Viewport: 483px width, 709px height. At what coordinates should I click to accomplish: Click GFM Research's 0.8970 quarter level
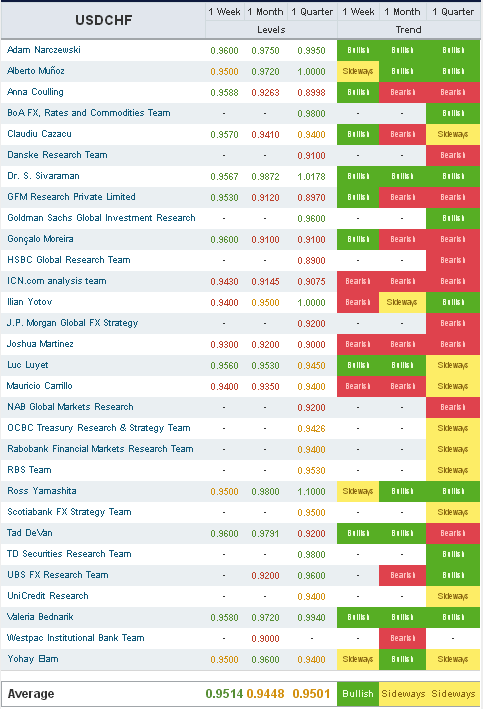(x=311, y=198)
